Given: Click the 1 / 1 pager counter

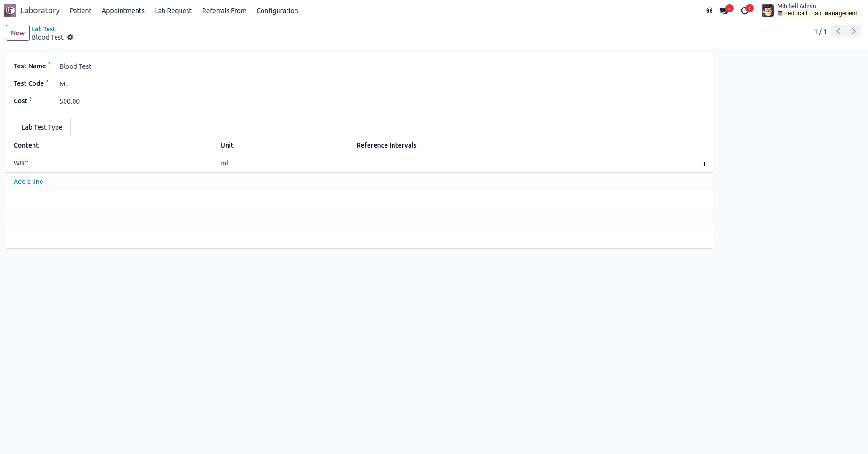Looking at the screenshot, I should tap(820, 32).
